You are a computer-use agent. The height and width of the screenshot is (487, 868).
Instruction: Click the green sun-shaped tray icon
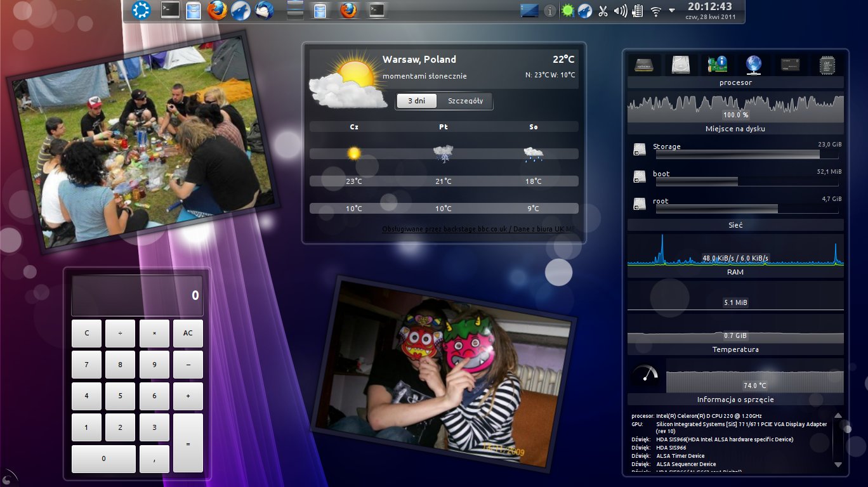567,11
